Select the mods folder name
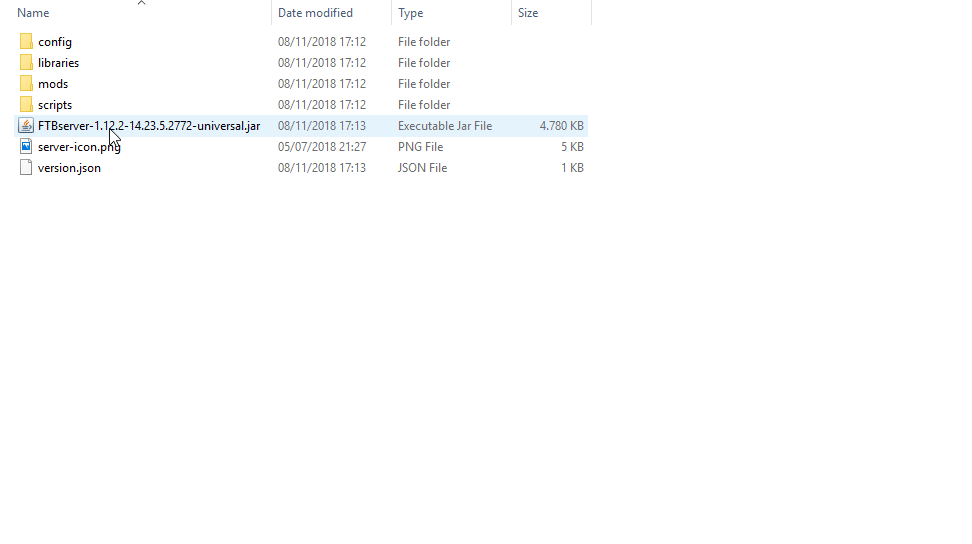972x544 pixels. pos(53,84)
